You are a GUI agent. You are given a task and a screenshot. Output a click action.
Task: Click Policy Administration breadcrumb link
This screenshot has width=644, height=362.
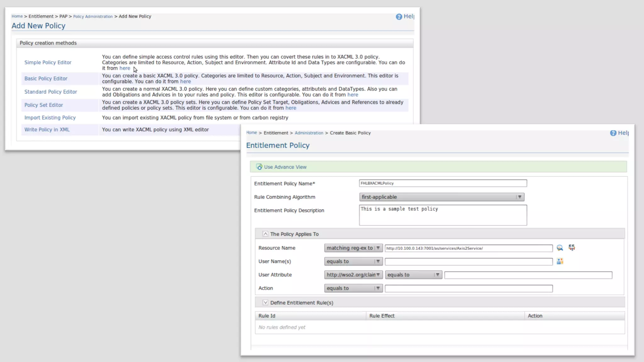point(93,16)
